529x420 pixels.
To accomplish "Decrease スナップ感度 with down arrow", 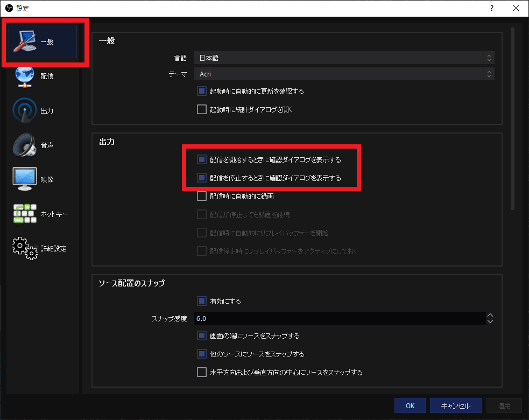I will [x=490, y=321].
